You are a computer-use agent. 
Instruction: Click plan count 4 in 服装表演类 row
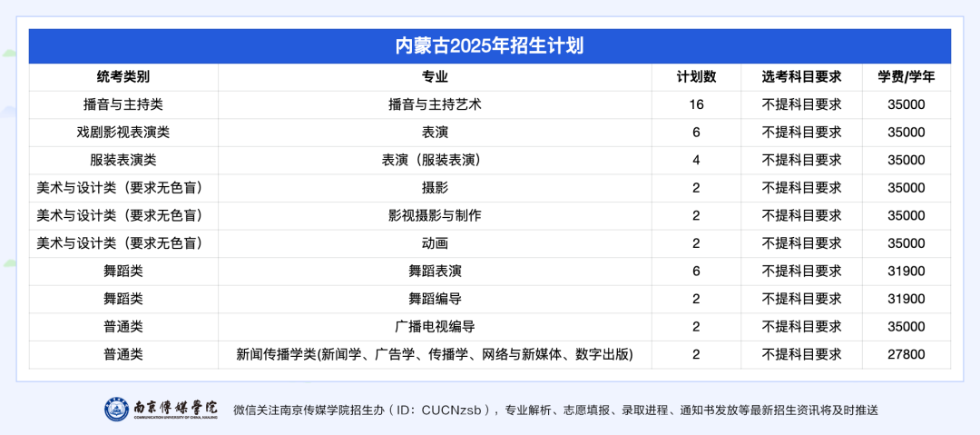click(x=696, y=160)
